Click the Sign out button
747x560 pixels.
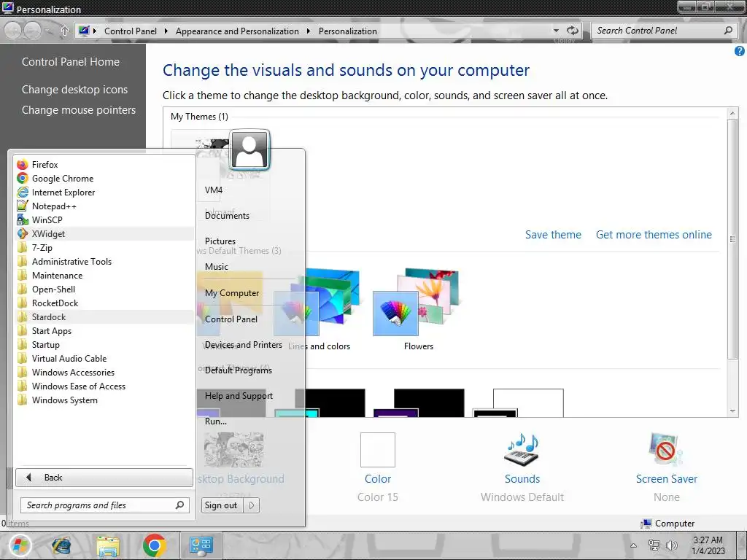[222, 505]
